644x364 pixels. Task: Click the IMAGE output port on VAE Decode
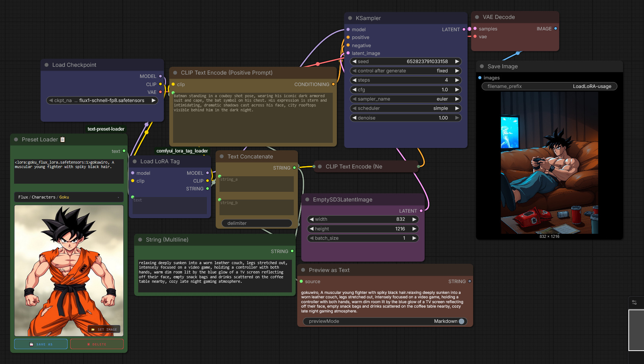click(556, 29)
